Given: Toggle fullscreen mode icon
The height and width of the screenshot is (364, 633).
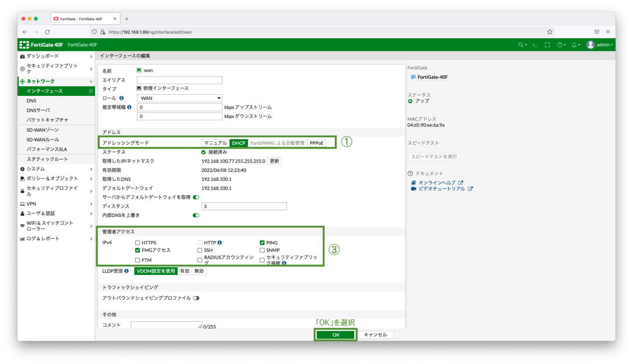Looking at the screenshot, I should pos(547,44).
